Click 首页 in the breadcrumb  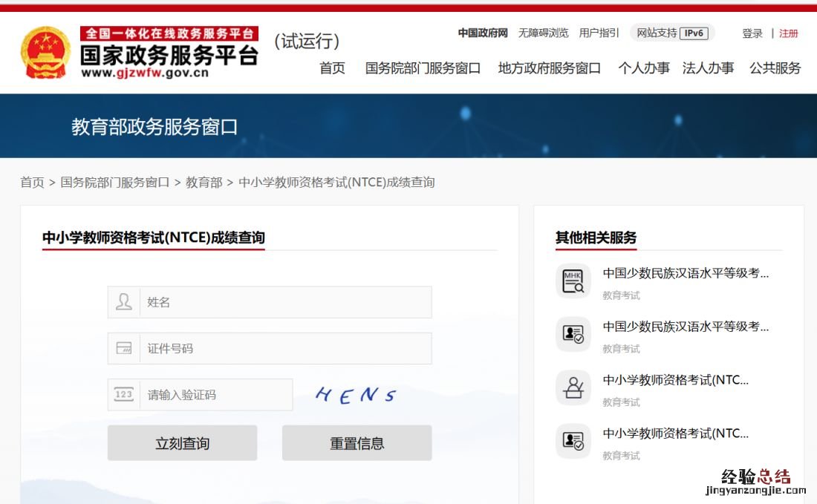pyautogui.click(x=32, y=183)
